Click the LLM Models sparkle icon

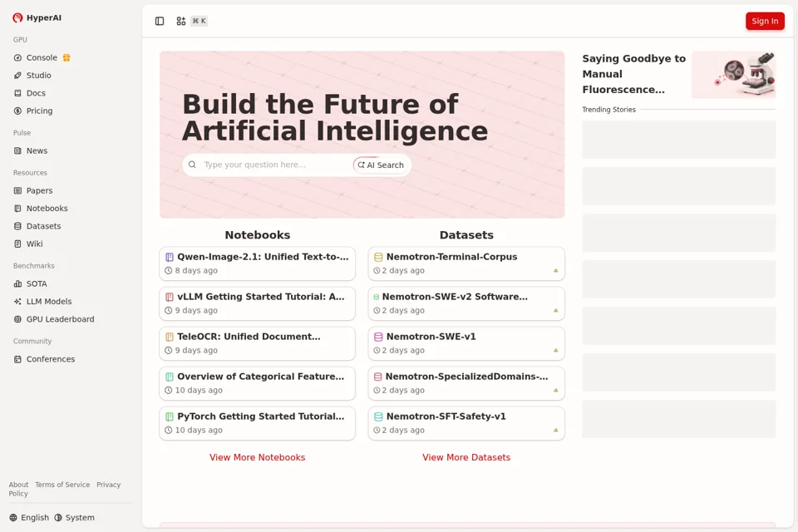(17, 302)
